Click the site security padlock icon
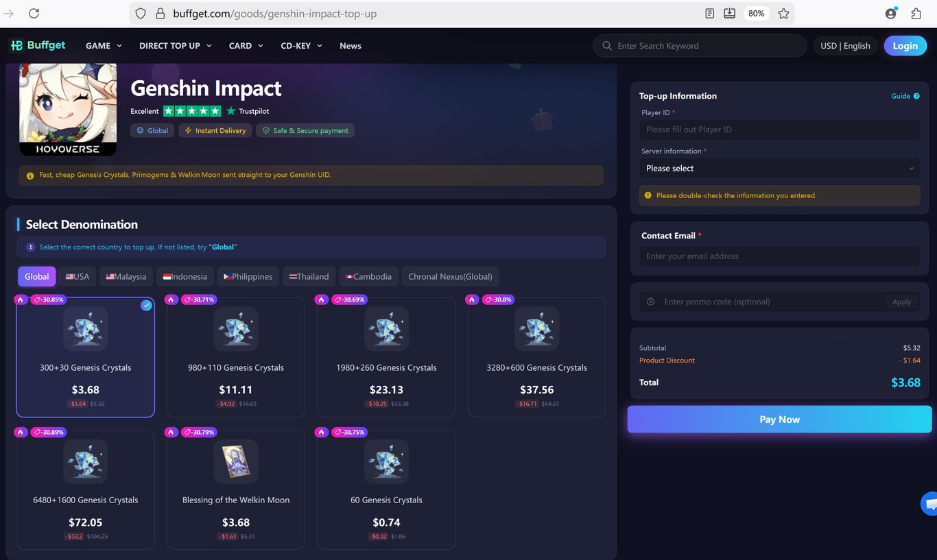The height and width of the screenshot is (560, 937). pos(161,13)
